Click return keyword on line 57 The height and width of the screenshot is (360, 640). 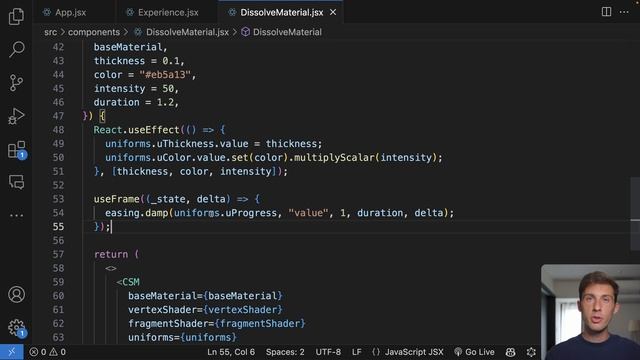(111, 254)
